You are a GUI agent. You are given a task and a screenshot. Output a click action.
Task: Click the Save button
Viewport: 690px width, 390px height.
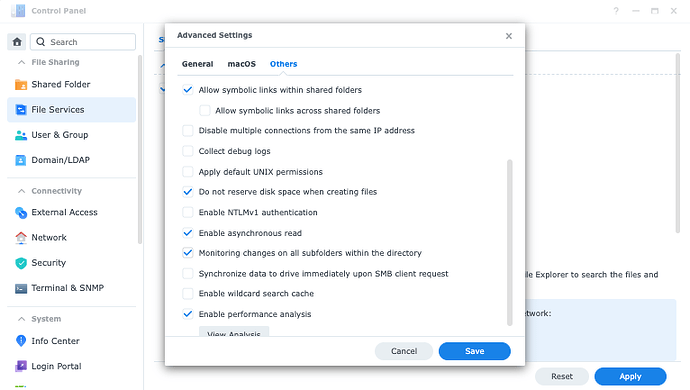pyautogui.click(x=474, y=351)
